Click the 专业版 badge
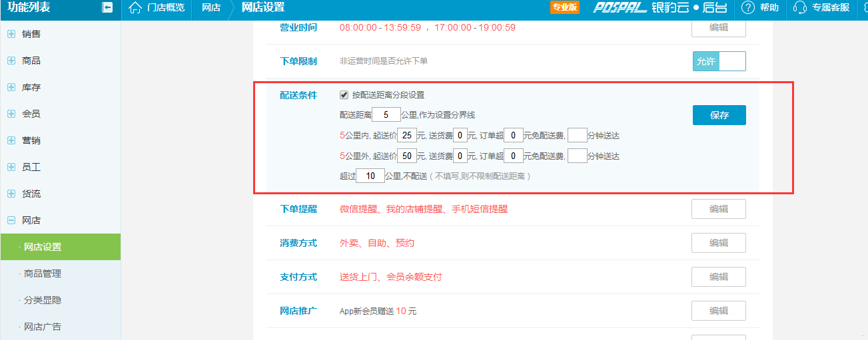This screenshot has width=868, height=340. click(x=564, y=8)
